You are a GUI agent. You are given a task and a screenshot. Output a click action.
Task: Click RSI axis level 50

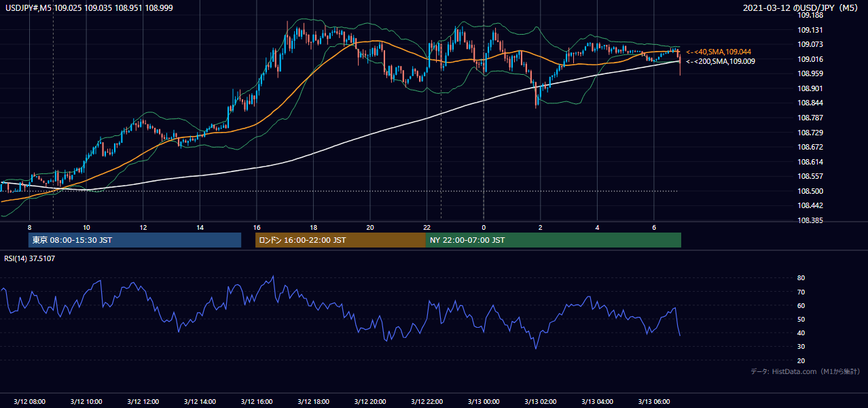click(801, 319)
